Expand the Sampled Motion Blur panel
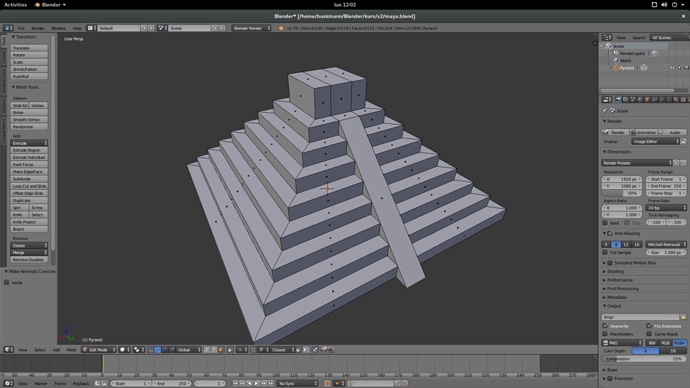 coord(644,263)
